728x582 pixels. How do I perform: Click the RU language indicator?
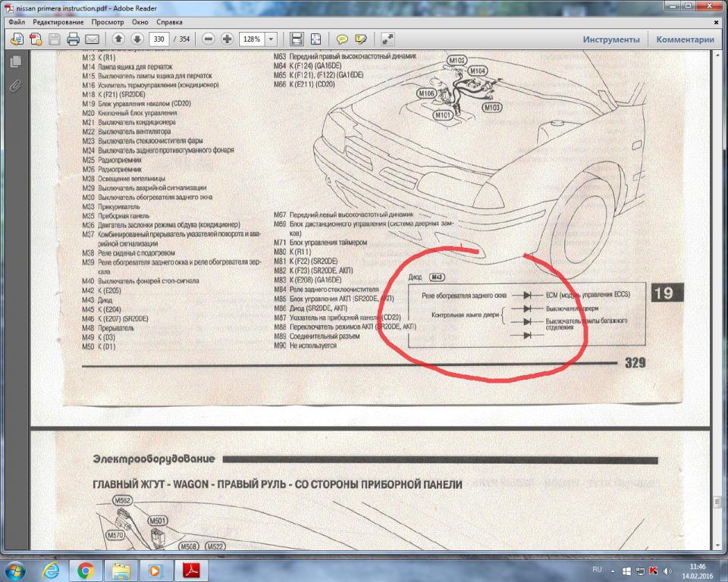pos(597,569)
